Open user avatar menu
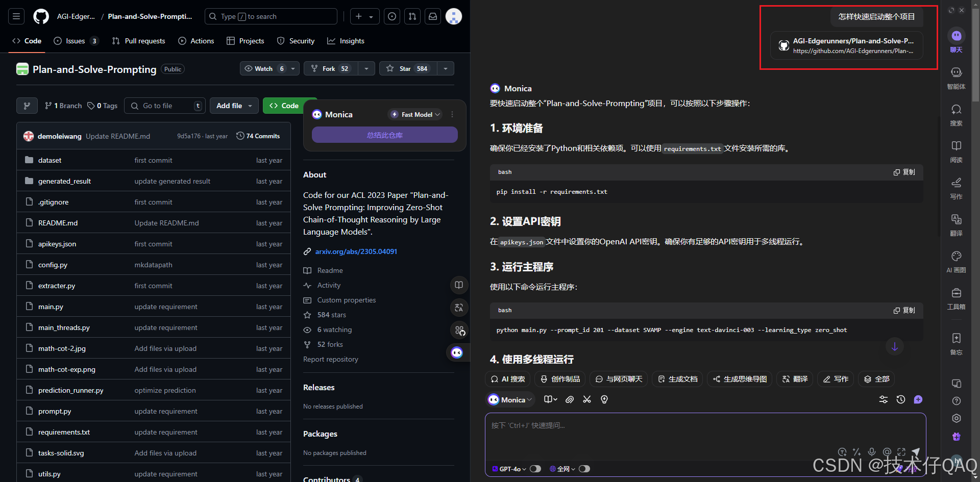980x482 pixels. 454,16
